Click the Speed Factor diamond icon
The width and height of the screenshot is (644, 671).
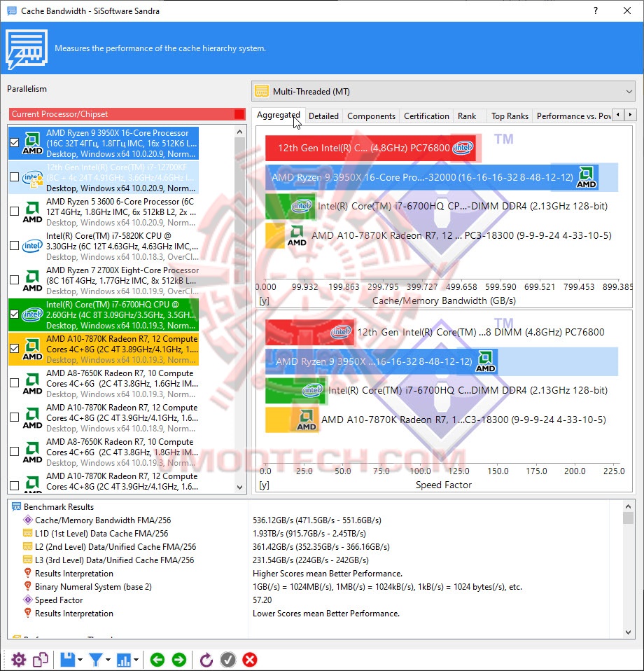[x=28, y=600]
